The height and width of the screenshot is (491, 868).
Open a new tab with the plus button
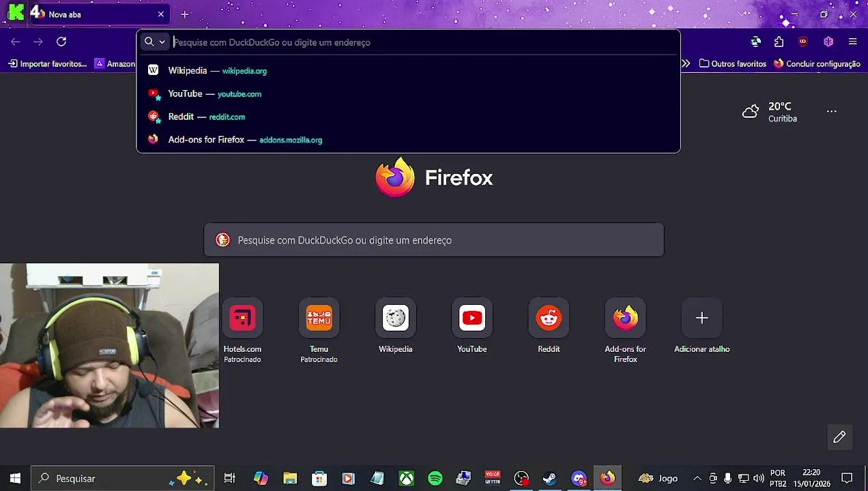point(185,14)
